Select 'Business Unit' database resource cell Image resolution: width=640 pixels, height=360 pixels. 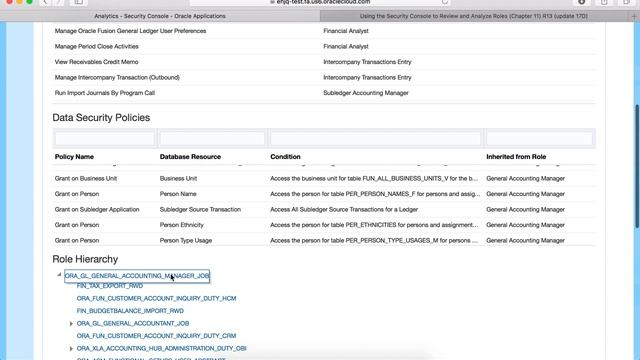click(178, 179)
